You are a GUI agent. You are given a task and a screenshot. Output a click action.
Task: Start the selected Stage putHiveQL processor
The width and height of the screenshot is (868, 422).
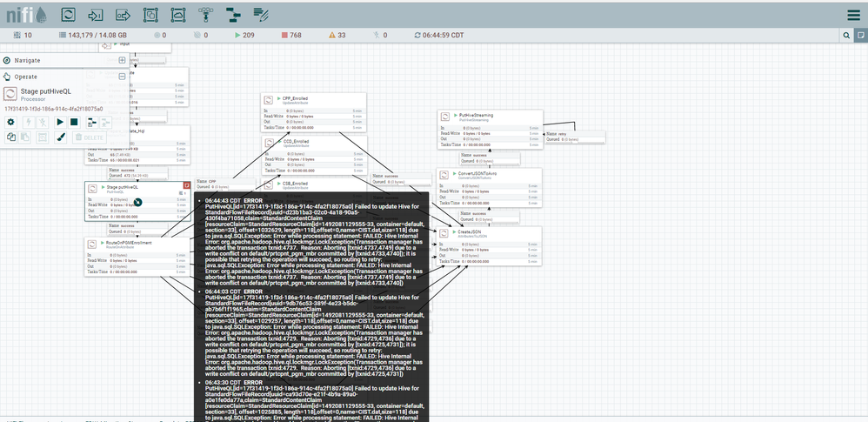60,122
